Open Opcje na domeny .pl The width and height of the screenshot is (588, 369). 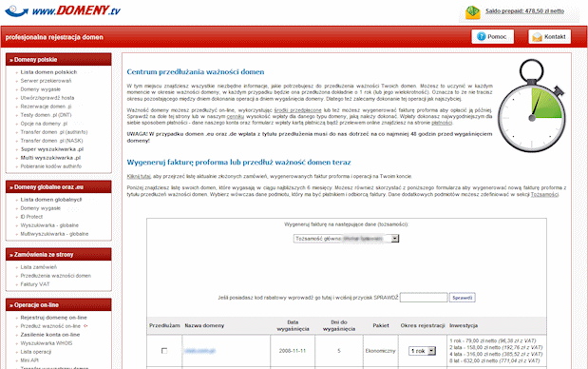pyautogui.click(x=44, y=124)
